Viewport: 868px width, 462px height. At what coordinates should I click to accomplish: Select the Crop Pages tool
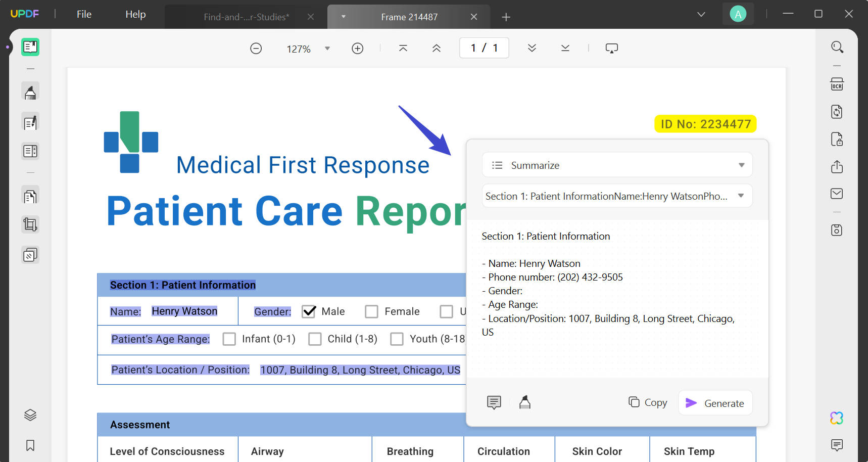click(x=30, y=224)
